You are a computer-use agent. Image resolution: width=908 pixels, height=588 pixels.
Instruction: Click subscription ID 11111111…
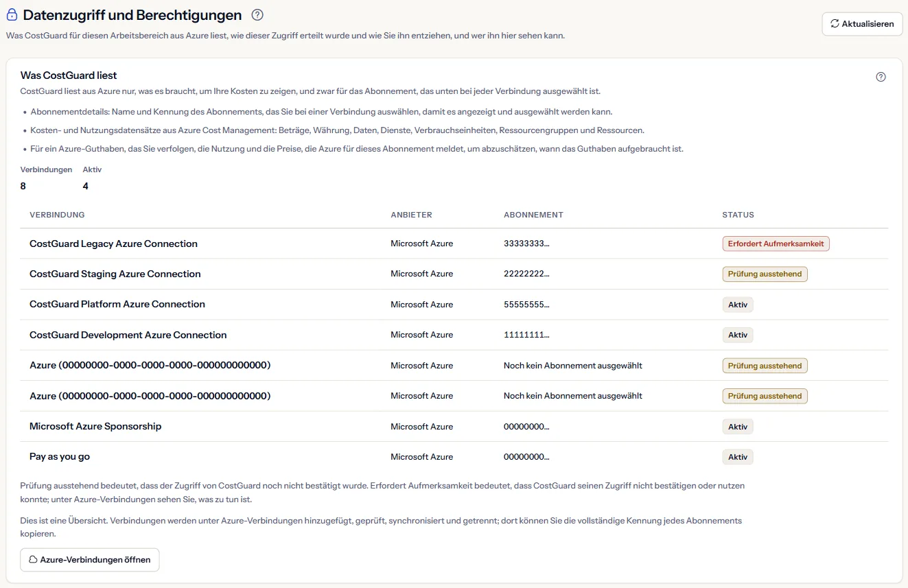(x=526, y=335)
